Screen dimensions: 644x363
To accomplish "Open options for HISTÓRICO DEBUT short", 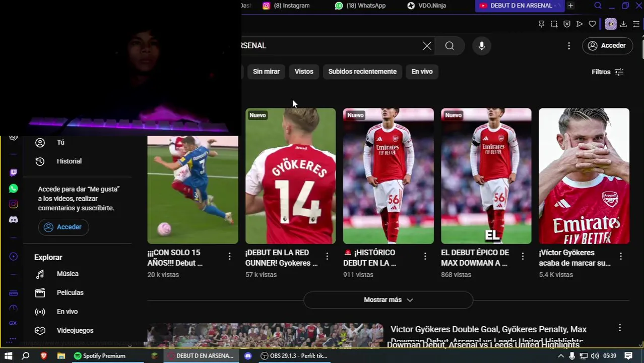I will pos(425,257).
